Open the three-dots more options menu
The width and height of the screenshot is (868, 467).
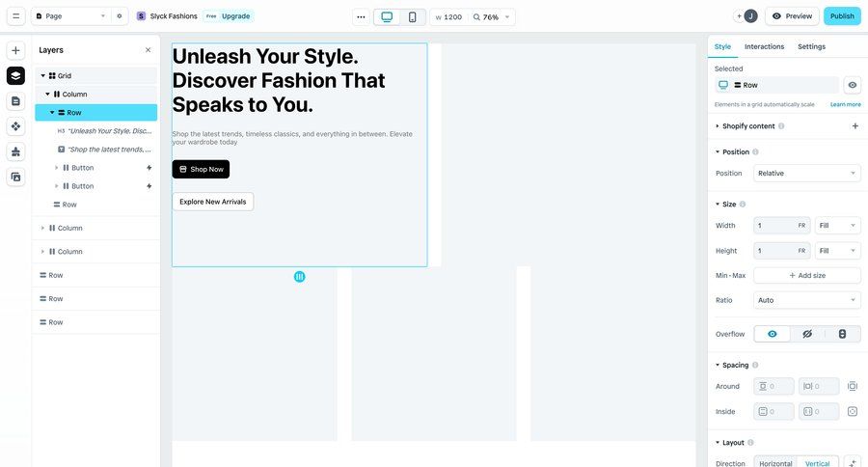coord(361,16)
